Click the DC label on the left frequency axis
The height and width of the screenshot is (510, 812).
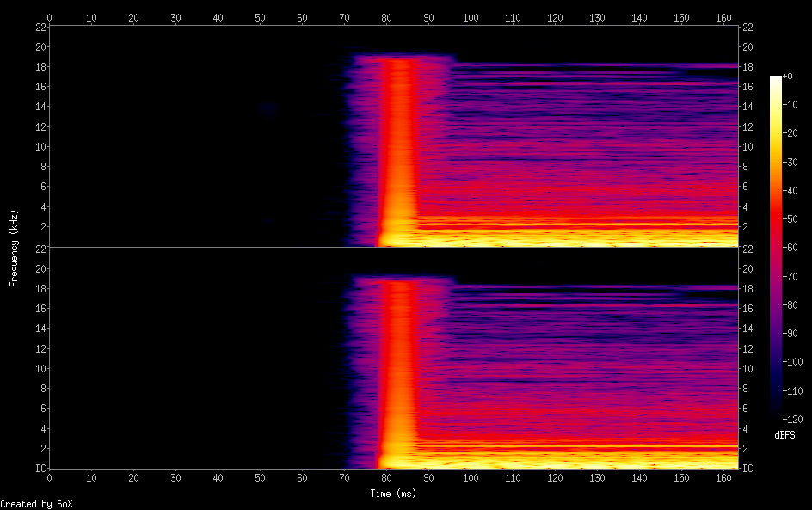coord(40,468)
